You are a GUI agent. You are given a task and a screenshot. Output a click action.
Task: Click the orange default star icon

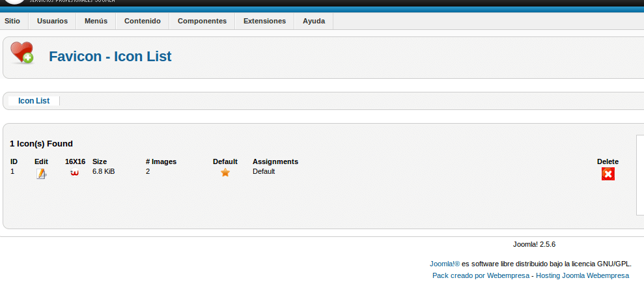point(225,173)
